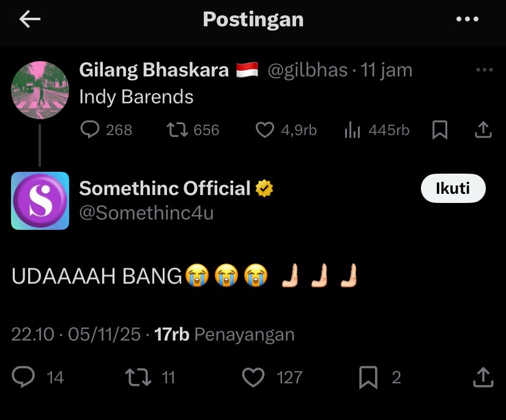The height and width of the screenshot is (420, 506).
Task: Like Somethinc's reply with 127 likes
Action: tap(253, 377)
